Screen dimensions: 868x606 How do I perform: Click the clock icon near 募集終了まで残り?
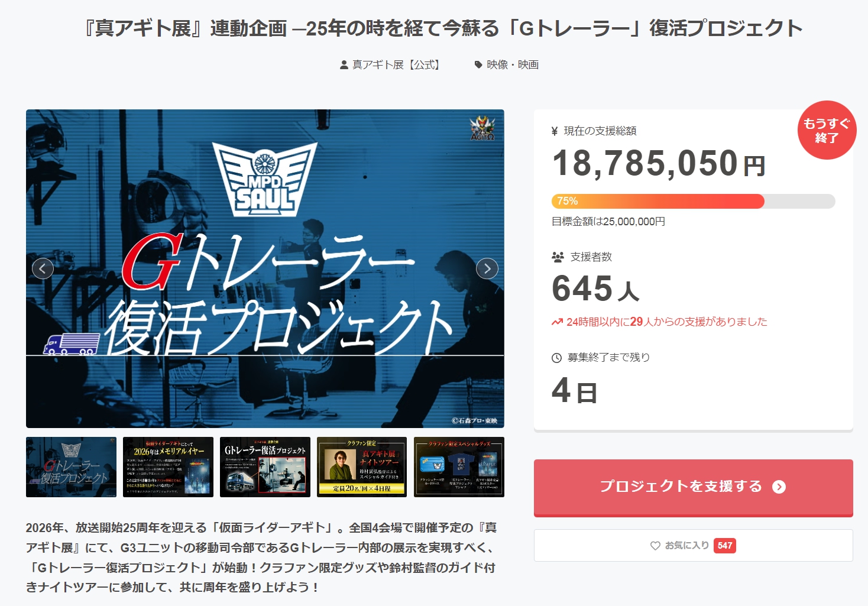click(556, 358)
